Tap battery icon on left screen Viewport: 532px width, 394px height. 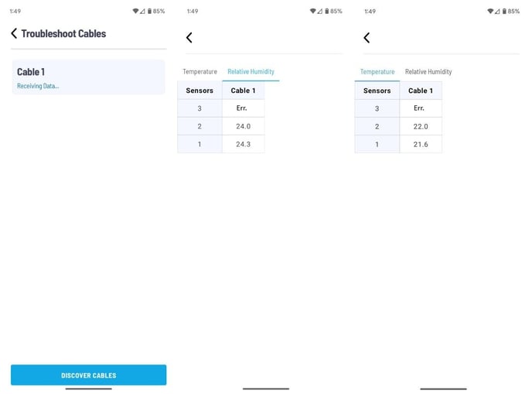pyautogui.click(x=149, y=11)
